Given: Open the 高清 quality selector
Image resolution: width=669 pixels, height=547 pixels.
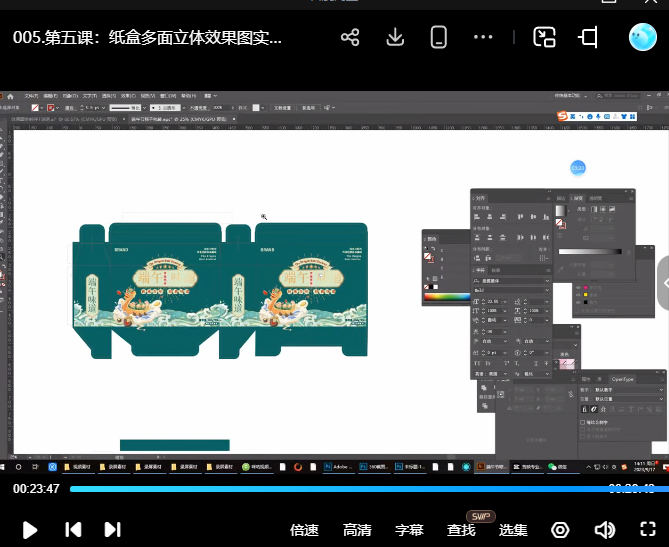Looking at the screenshot, I should 357,530.
